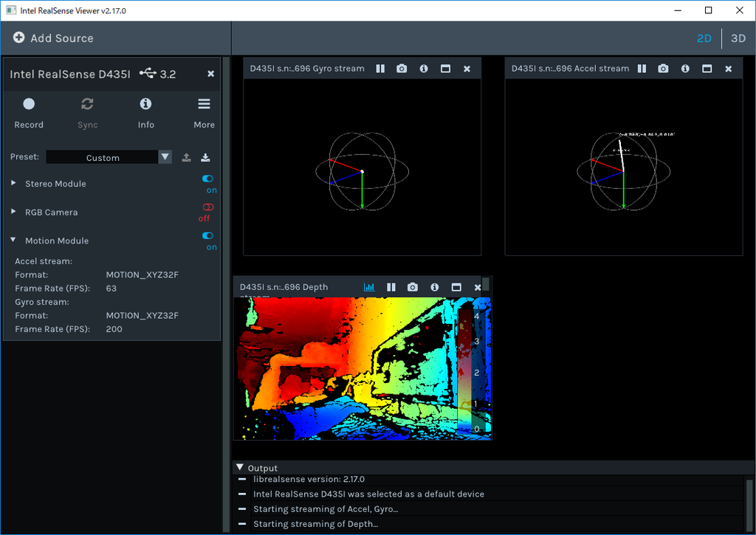Screen dimensions: 756x535
Task: Open the device Info icon
Action: coord(145,103)
